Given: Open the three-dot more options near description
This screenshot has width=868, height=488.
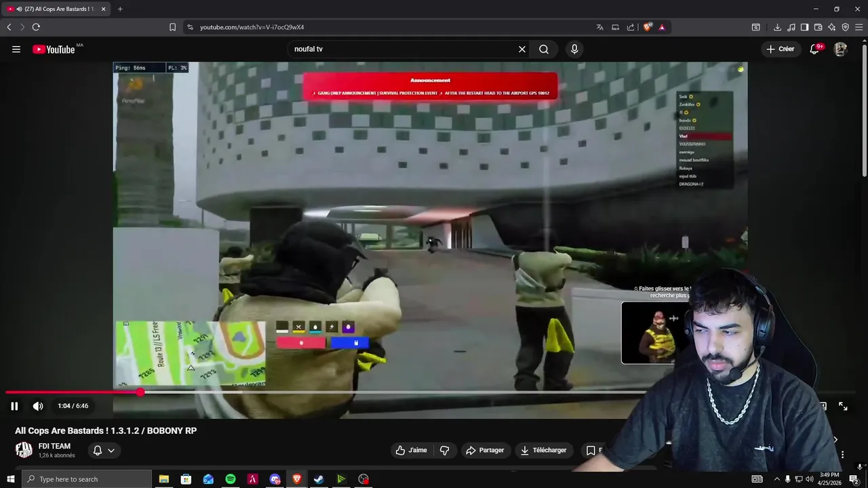Looking at the screenshot, I should pos(842,454).
